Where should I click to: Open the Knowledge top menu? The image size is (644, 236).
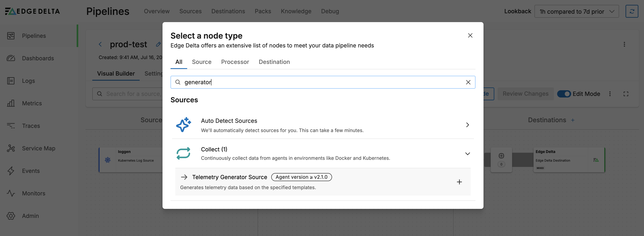pyautogui.click(x=296, y=11)
